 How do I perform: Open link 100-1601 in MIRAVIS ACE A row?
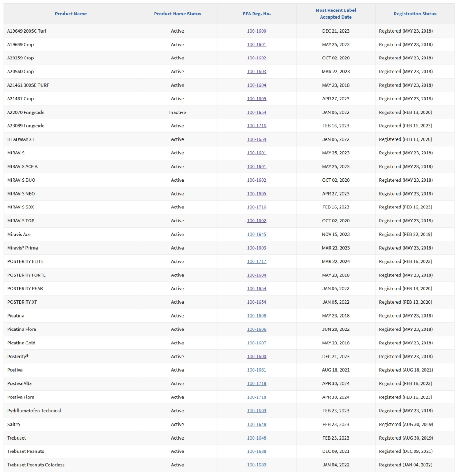point(257,167)
